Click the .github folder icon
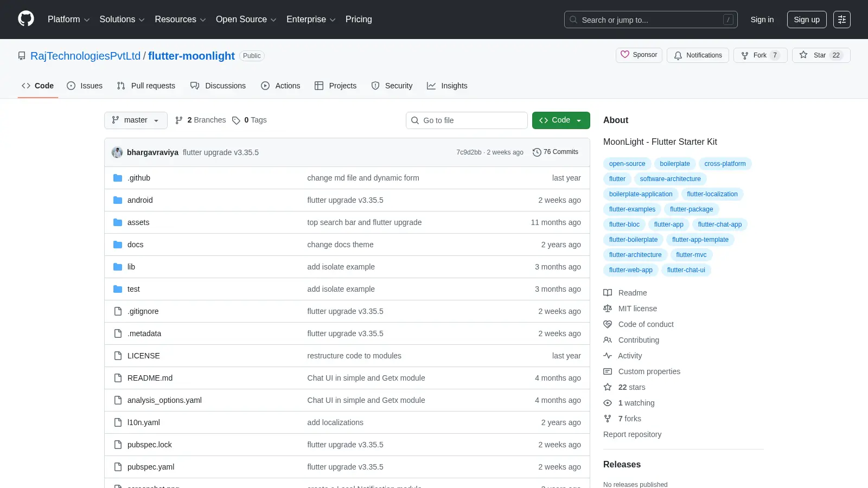 point(118,178)
